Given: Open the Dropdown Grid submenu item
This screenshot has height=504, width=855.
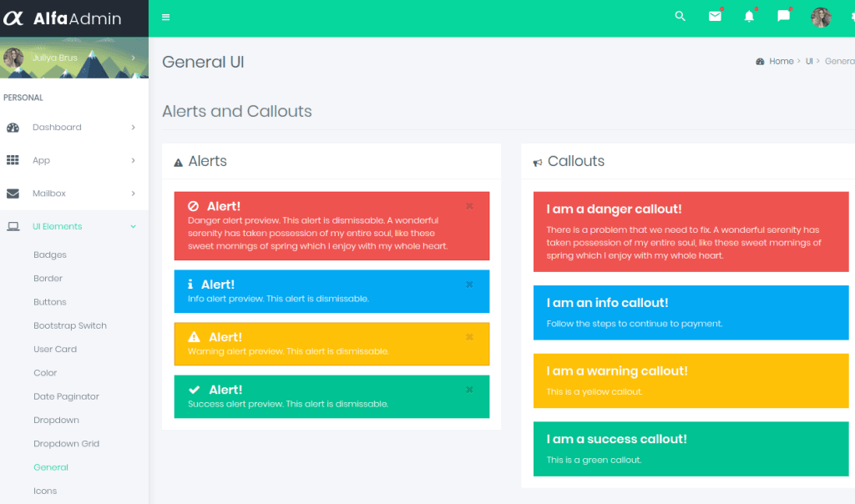Looking at the screenshot, I should (x=66, y=444).
